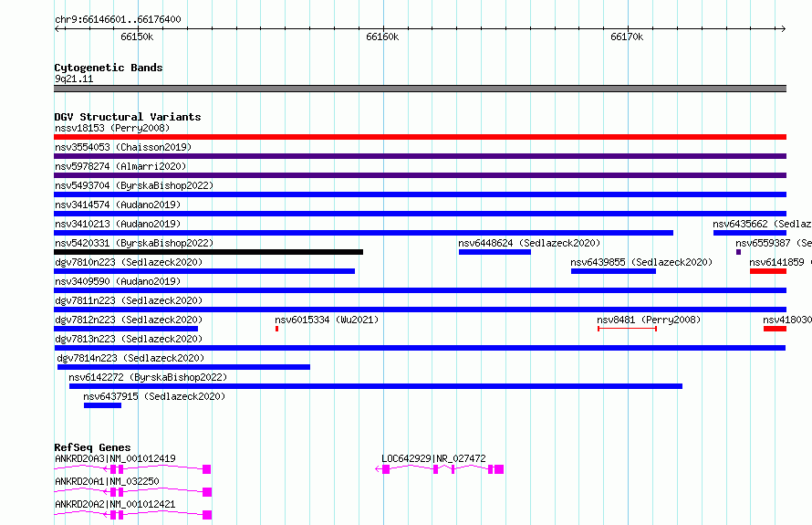Click the tiny red nsv6015334 marker
This screenshot has height=525, width=812.
(277, 329)
